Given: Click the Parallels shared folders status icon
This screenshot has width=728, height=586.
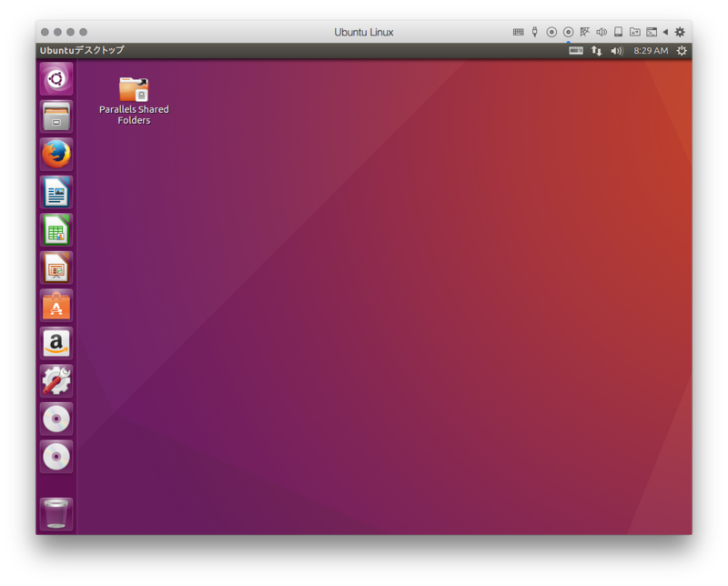Looking at the screenshot, I should point(634,32).
